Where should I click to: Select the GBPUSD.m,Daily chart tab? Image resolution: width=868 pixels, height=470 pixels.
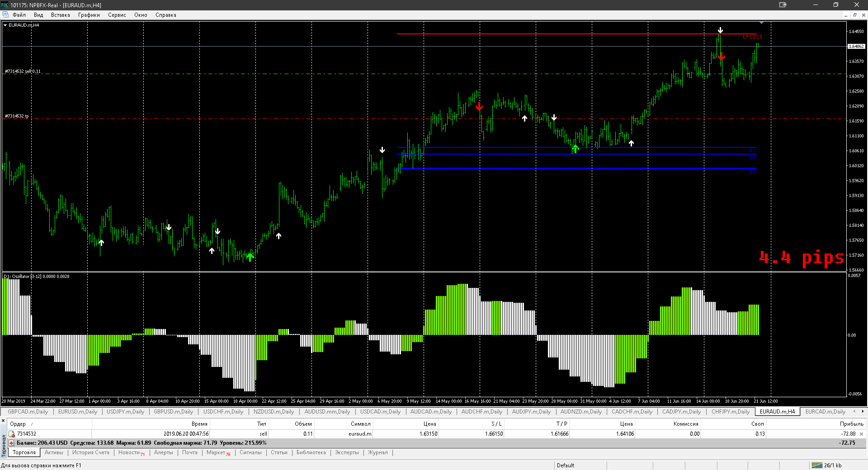click(173, 412)
